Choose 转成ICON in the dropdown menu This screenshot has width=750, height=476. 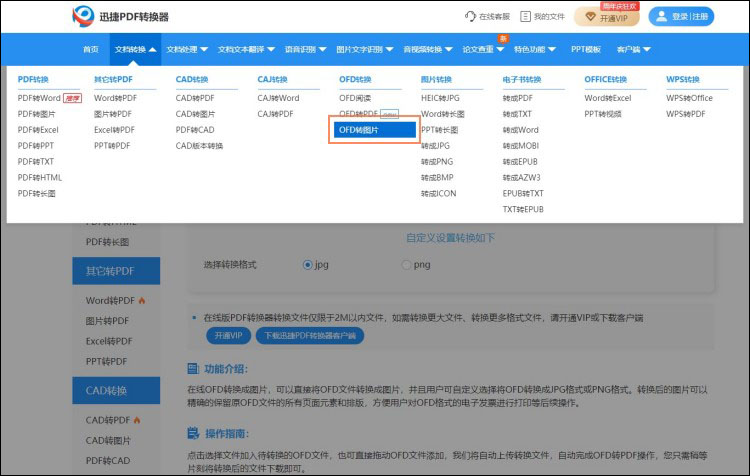[x=439, y=193]
